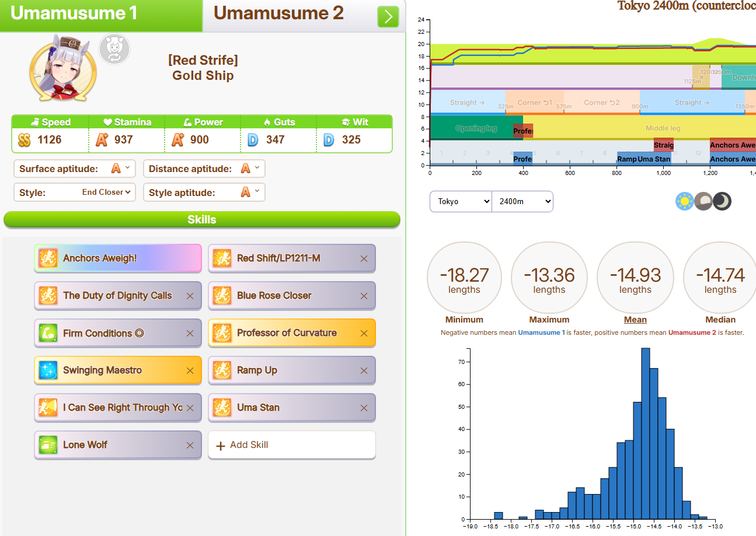Click the A+ rank badge for Stamina
The image size is (756, 536).
102,140
